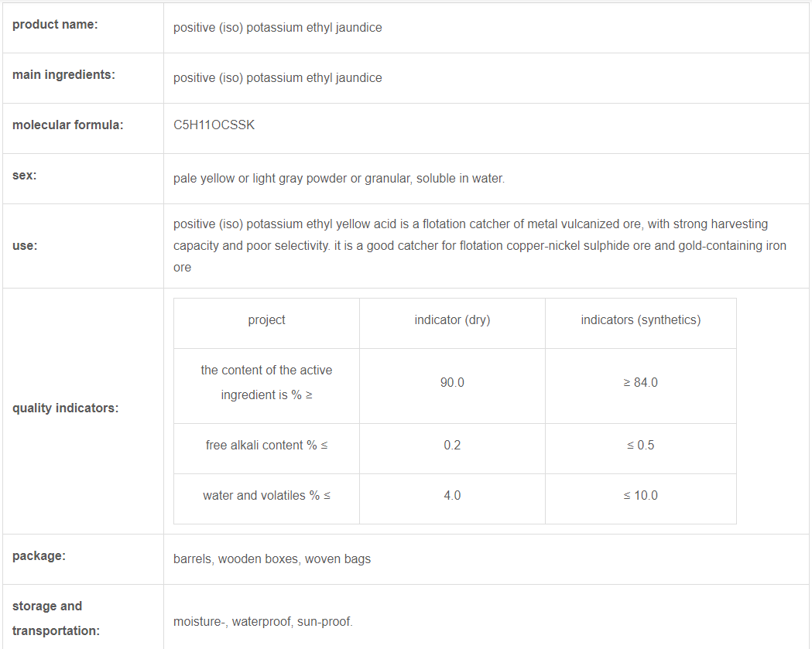Click the "water and volatiles % ≤" cell
Screen dimensions: 812x649
pyautogui.click(x=266, y=496)
